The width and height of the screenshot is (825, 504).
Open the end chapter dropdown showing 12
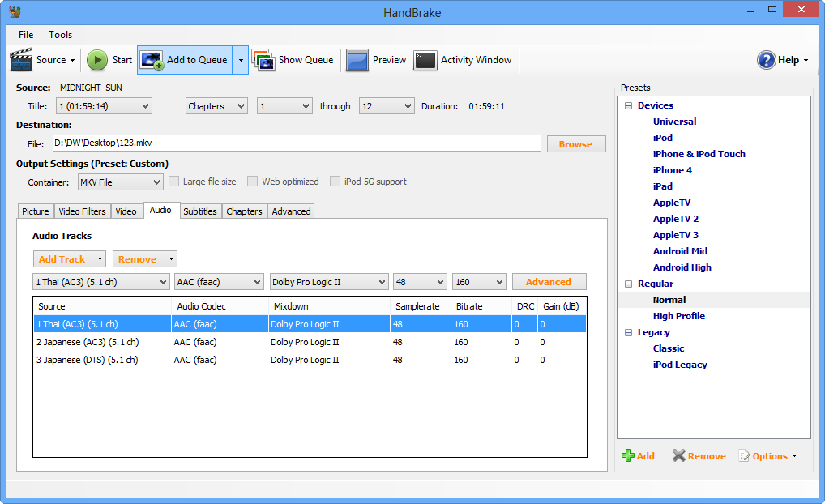coord(387,106)
